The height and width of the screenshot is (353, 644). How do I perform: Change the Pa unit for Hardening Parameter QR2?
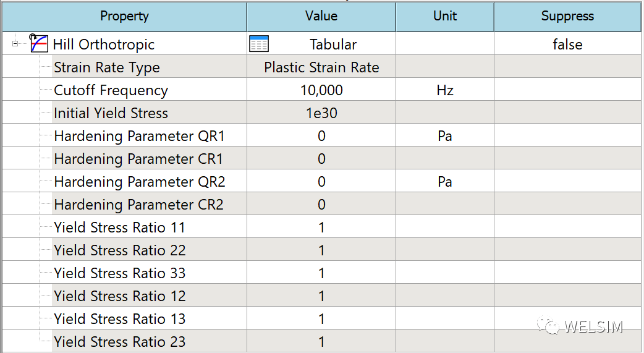445,182
